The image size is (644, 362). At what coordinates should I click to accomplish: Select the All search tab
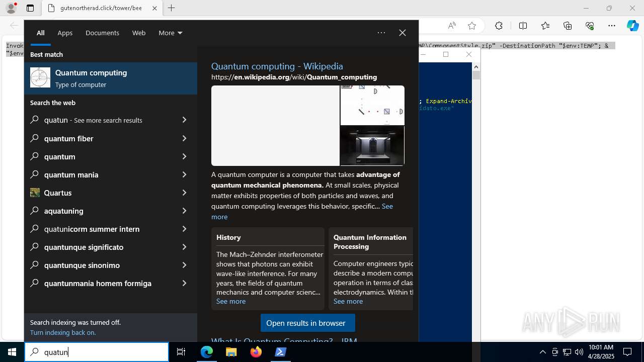(x=41, y=33)
